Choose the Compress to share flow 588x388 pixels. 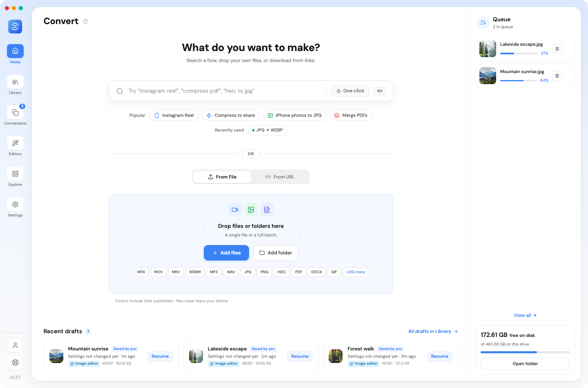coord(231,116)
